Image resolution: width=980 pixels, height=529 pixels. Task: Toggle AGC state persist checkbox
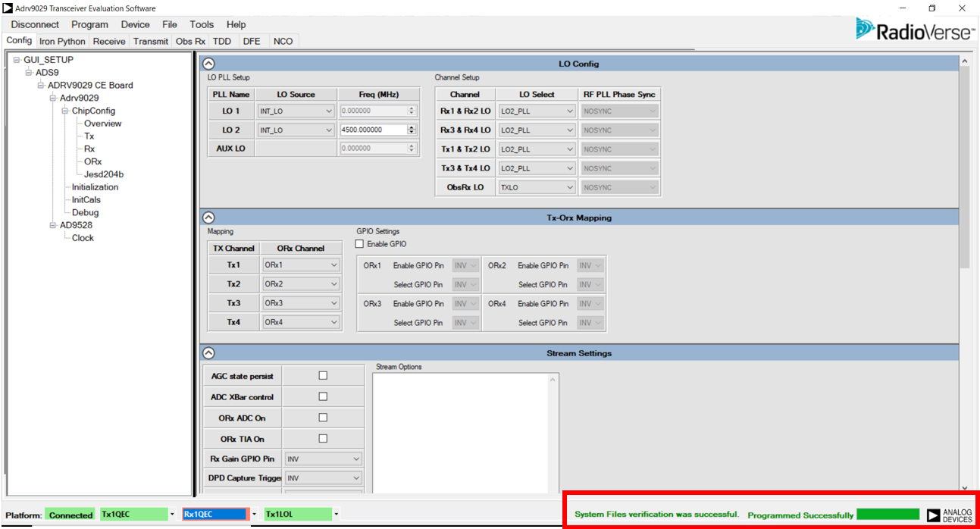coord(323,376)
